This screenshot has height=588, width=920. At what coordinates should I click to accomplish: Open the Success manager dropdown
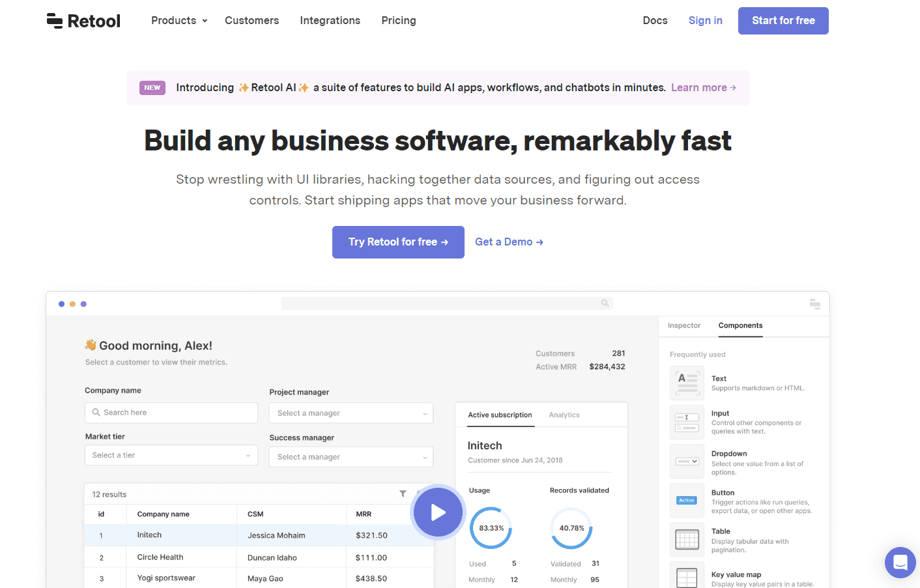pyautogui.click(x=351, y=457)
